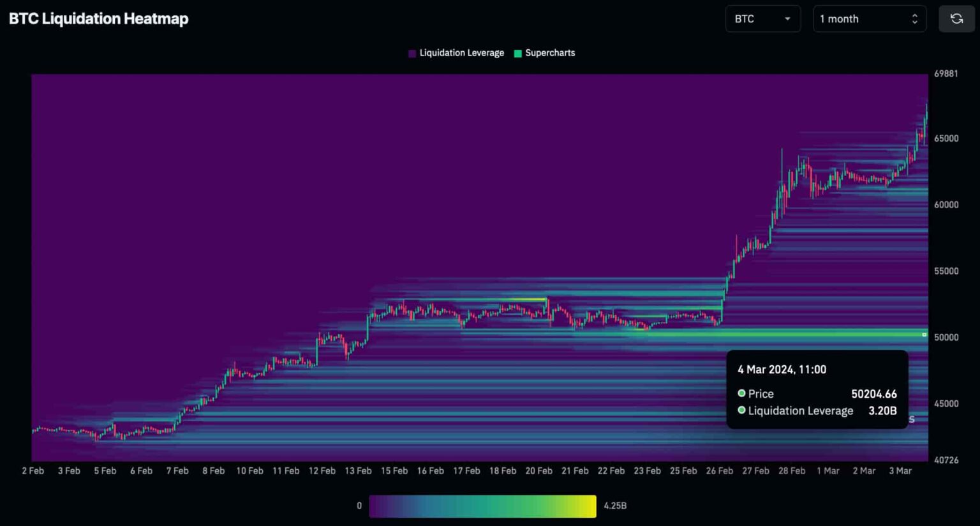The image size is (980, 526).
Task: Click the BTC Liquidation Heatmap title
Action: [98, 19]
